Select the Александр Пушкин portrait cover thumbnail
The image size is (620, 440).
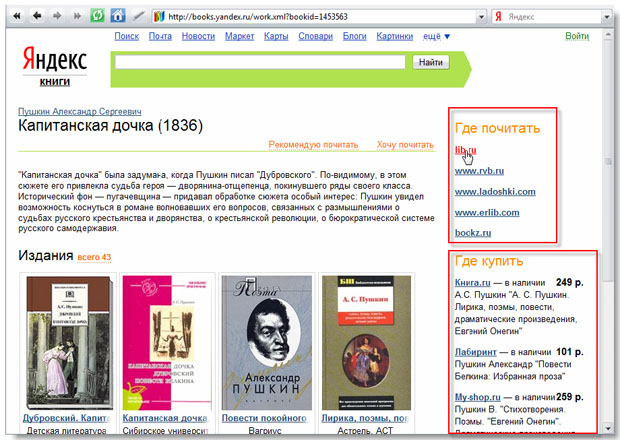tap(267, 343)
